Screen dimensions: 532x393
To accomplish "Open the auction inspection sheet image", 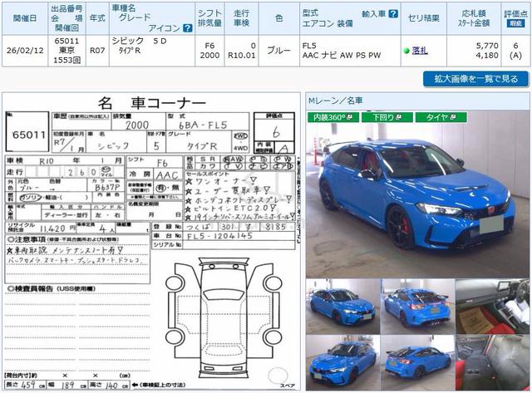I will pos(151,242).
